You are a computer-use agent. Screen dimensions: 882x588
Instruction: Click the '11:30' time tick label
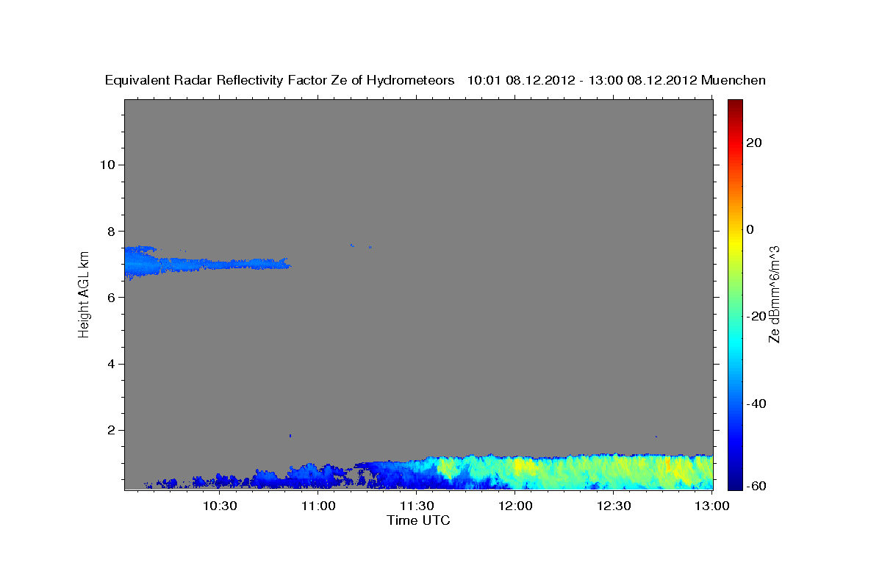[x=417, y=506]
